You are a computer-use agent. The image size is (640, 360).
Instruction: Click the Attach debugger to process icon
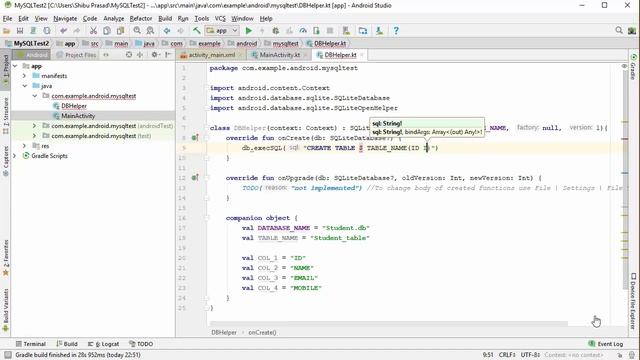click(x=316, y=31)
